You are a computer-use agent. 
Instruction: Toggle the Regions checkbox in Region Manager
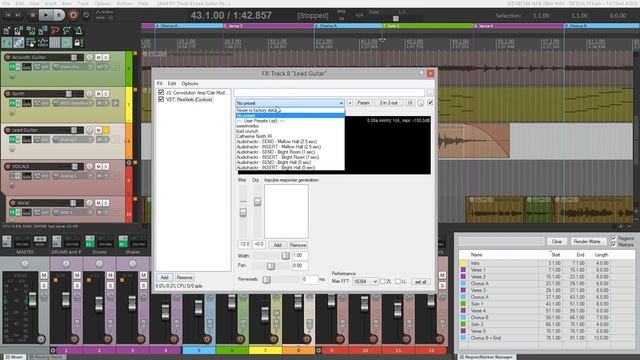(614, 238)
